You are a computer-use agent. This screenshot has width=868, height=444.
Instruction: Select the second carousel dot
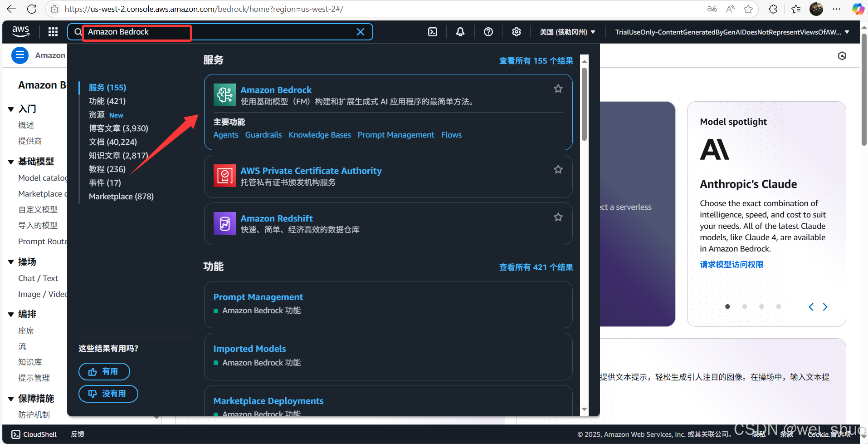click(x=745, y=306)
